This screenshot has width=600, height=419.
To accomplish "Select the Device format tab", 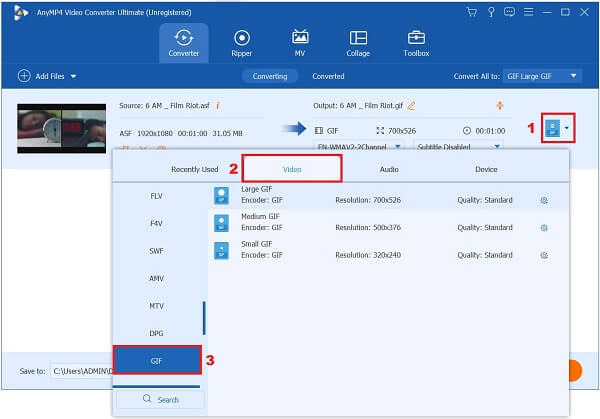I will [x=486, y=169].
